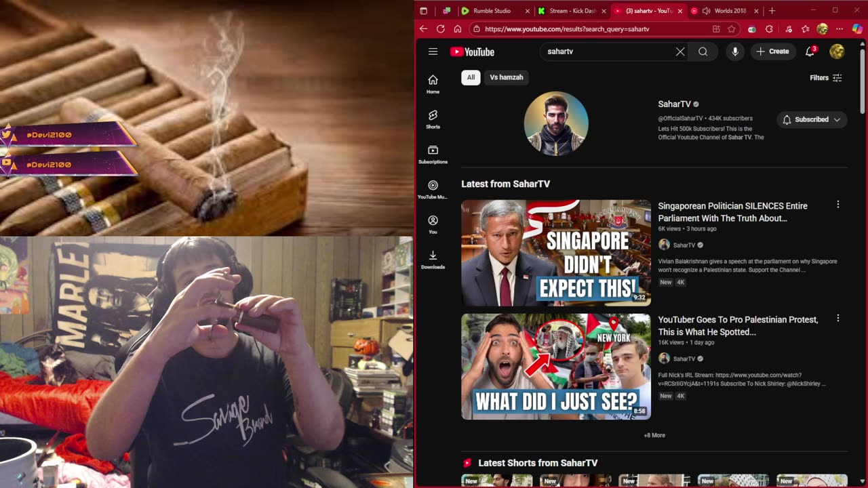The width and height of the screenshot is (868, 488).
Task: Open the apps icon in address bar
Action: click(716, 29)
